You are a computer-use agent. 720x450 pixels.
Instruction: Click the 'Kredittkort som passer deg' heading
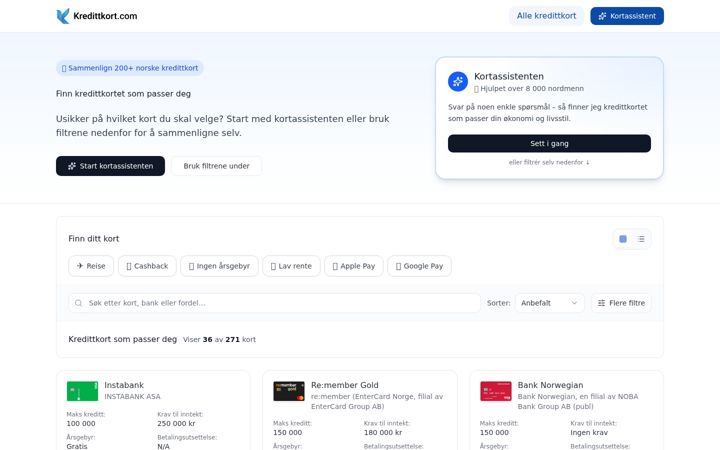point(123,339)
